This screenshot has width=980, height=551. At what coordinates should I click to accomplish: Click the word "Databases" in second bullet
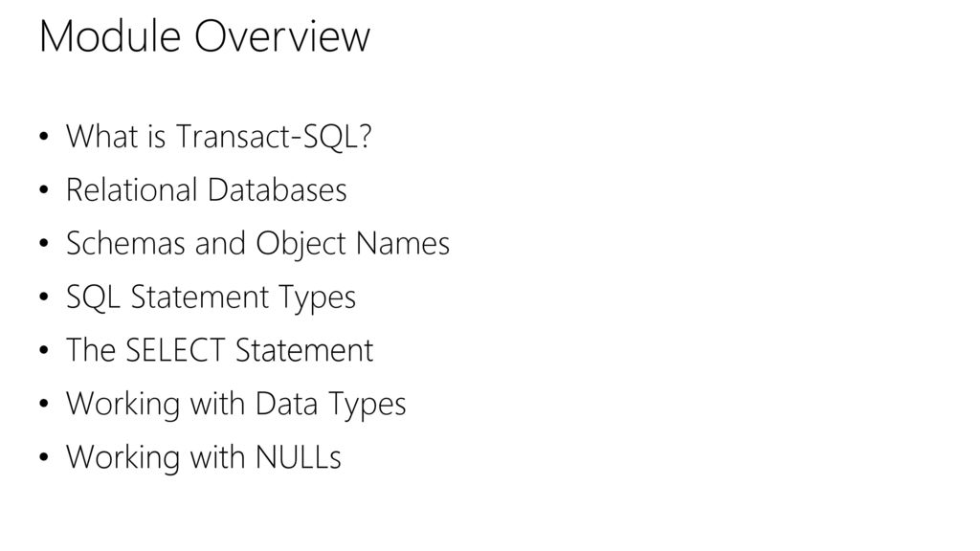pyautogui.click(x=277, y=189)
